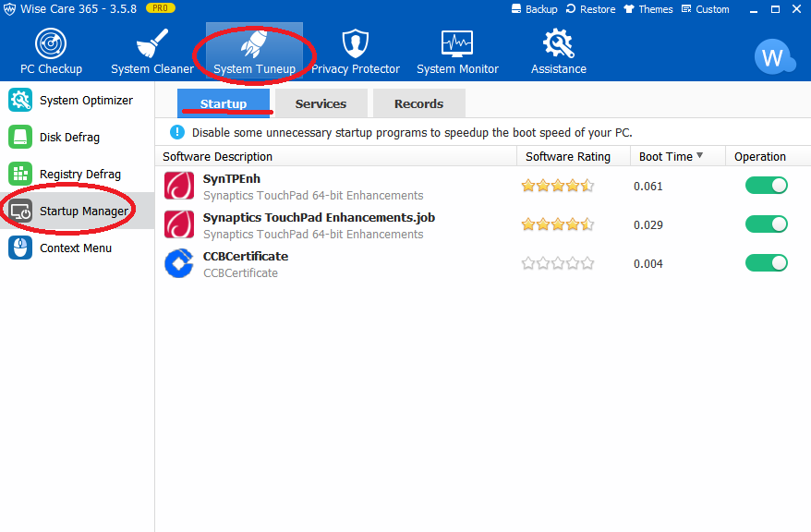Click the Registry Defrag sidebar icon
Viewport: 811px width, 532px height.
tap(20, 174)
